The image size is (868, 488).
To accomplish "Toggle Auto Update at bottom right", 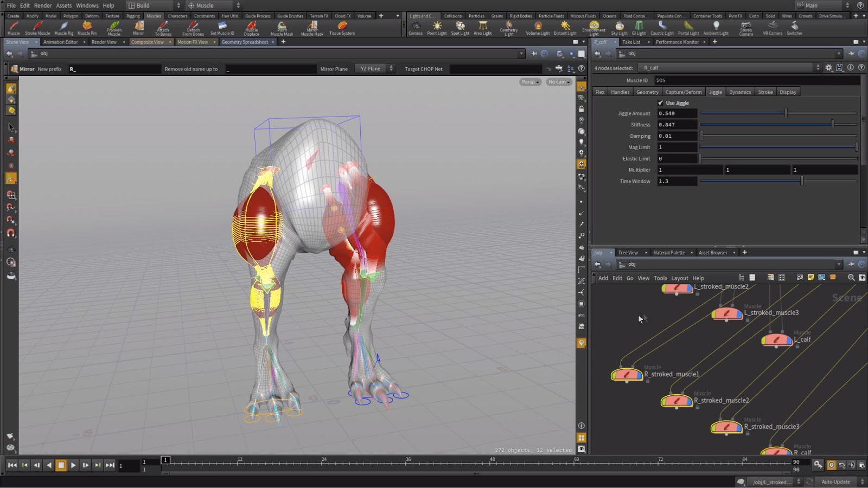I will (835, 481).
